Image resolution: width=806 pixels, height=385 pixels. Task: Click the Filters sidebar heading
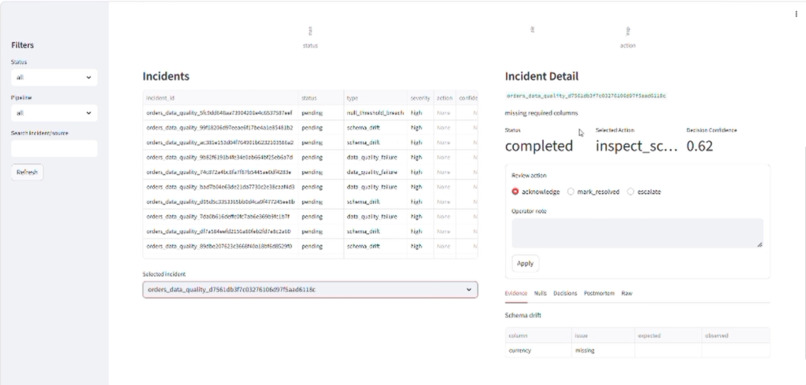pos(23,45)
